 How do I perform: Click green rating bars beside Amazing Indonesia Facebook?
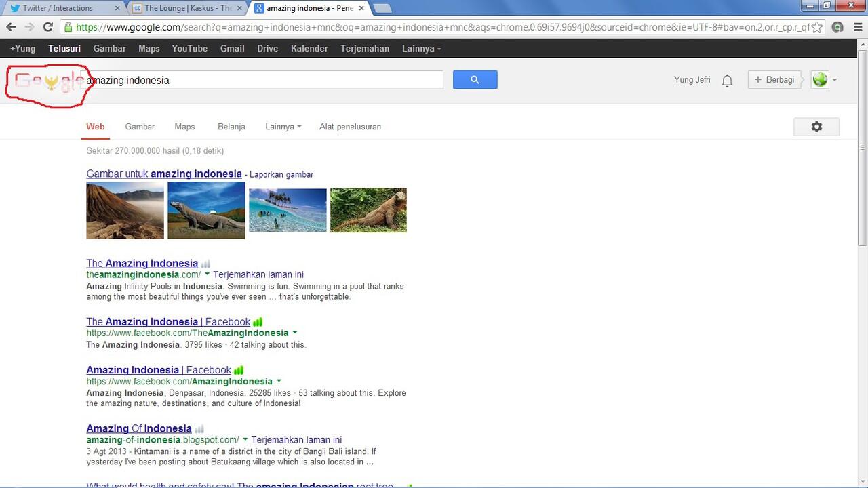coord(239,370)
